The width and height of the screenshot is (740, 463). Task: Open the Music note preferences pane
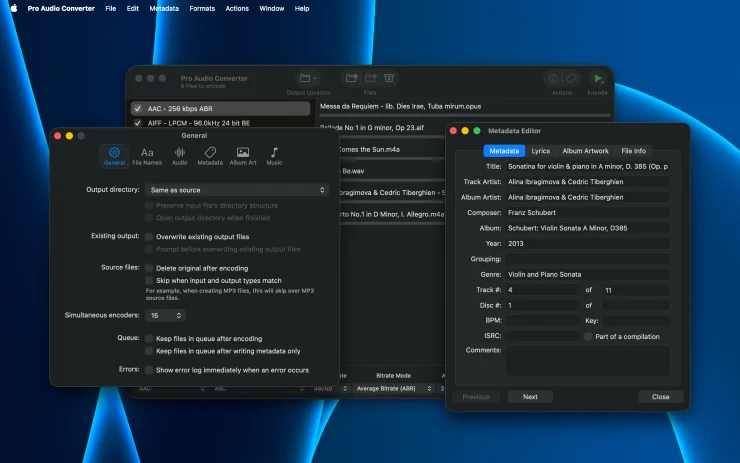(274, 156)
